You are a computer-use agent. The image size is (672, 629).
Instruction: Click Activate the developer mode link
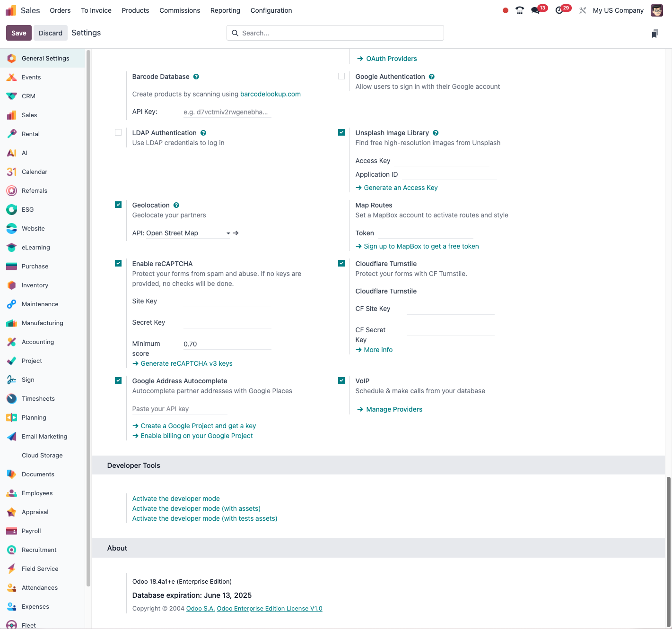click(x=176, y=499)
